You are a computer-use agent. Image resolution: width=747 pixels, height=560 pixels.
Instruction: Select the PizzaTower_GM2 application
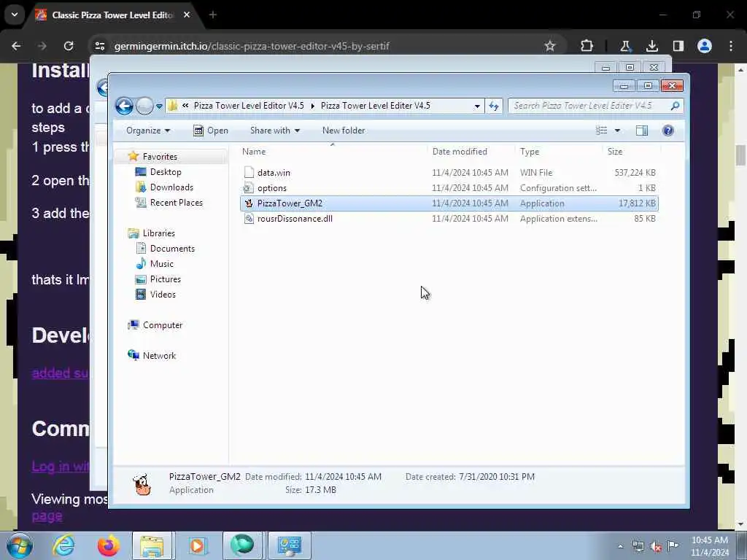pos(449,203)
